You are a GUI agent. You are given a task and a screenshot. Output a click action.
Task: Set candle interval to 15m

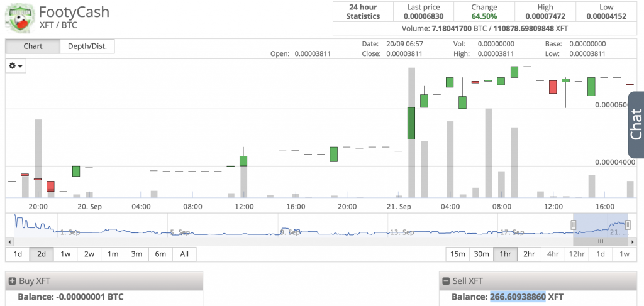(x=457, y=254)
